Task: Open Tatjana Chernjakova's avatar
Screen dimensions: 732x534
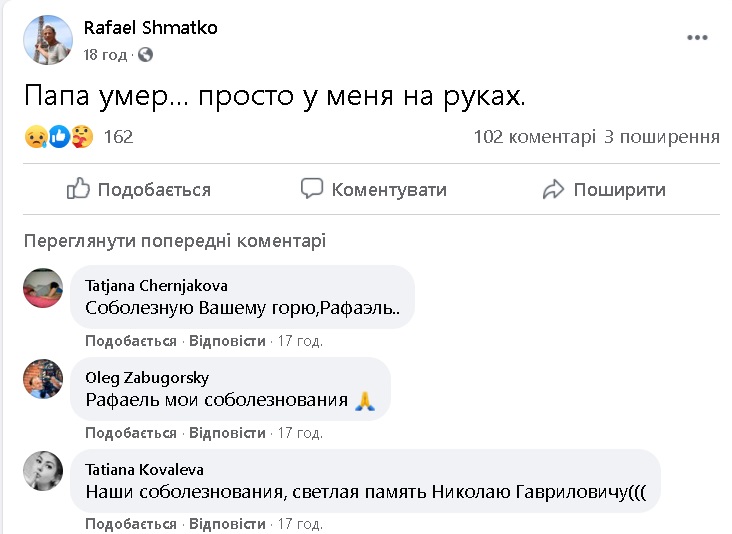Action: pos(43,287)
